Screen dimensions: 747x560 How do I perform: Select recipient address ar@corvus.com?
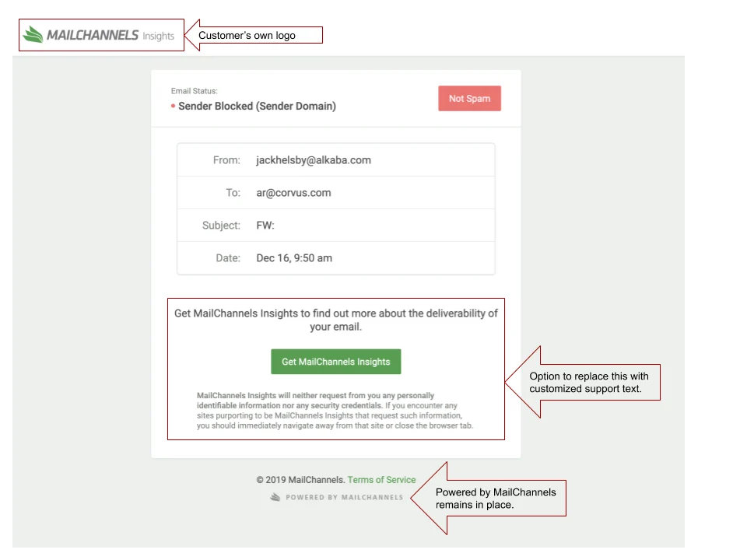point(293,193)
